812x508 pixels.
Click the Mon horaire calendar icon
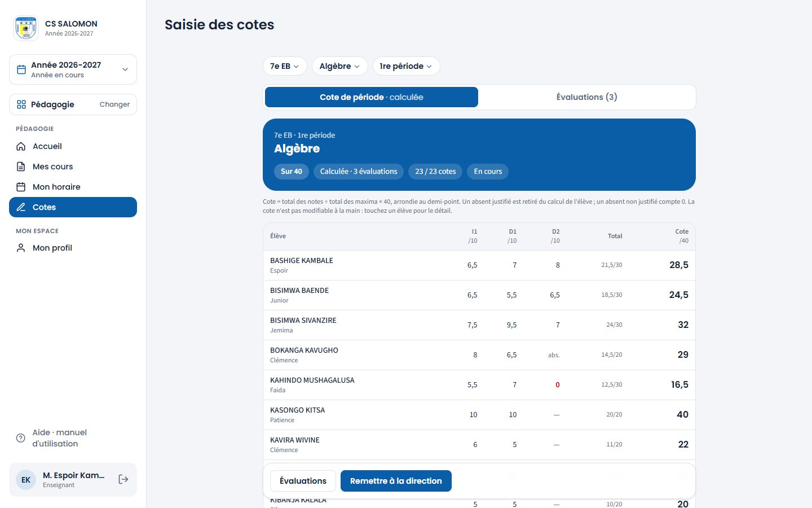point(21,187)
